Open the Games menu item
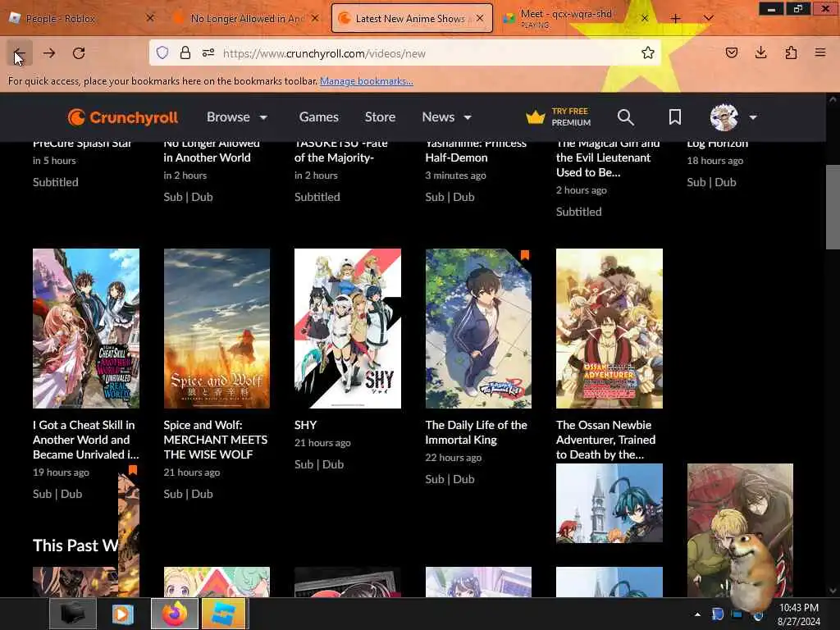 [319, 116]
